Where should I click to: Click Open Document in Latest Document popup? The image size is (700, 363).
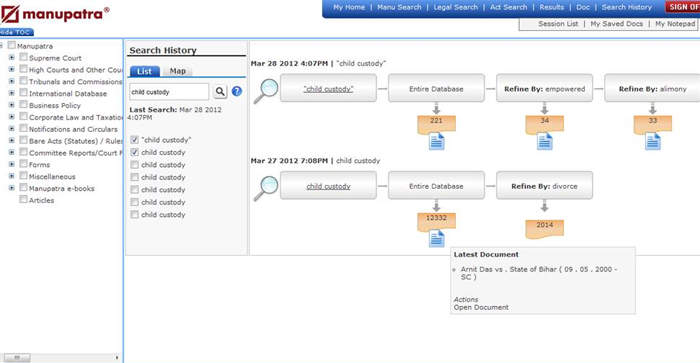coord(481,307)
